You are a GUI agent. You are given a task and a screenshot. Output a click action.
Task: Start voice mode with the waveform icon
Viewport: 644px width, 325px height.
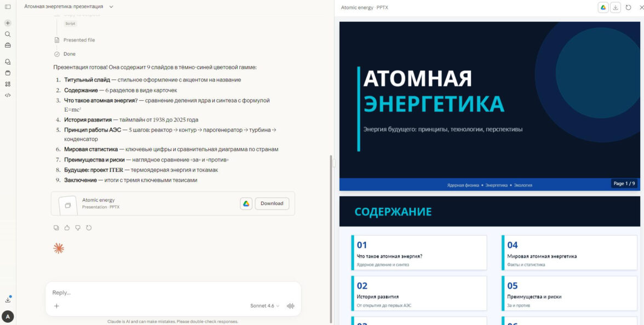tap(290, 306)
